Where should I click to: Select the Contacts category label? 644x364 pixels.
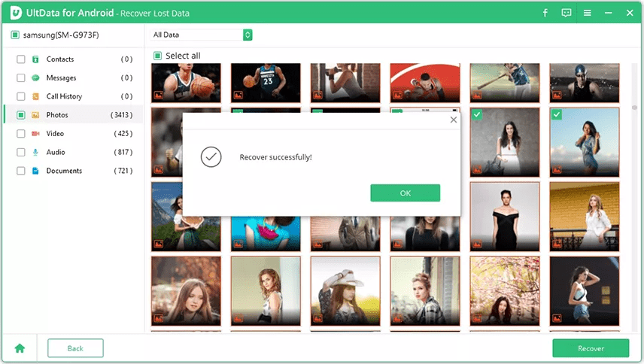point(60,59)
